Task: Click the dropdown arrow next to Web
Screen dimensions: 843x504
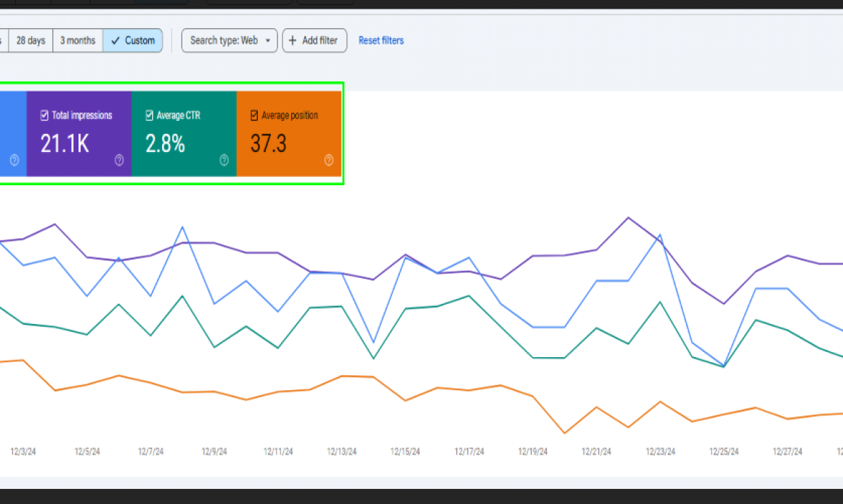Action: (268, 41)
